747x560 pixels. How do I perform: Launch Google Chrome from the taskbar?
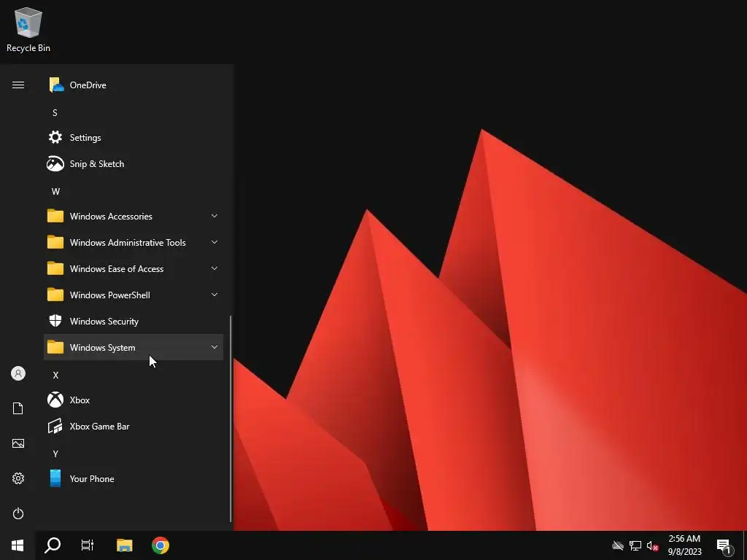point(160,545)
